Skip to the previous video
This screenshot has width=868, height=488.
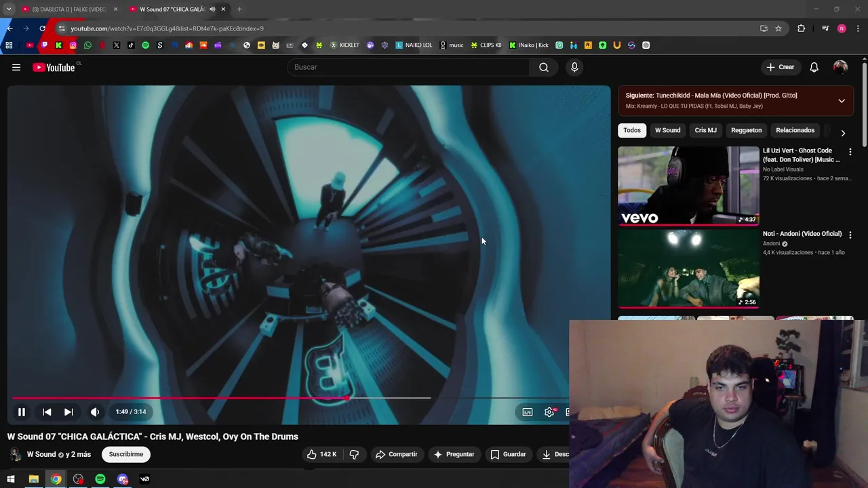click(x=47, y=411)
